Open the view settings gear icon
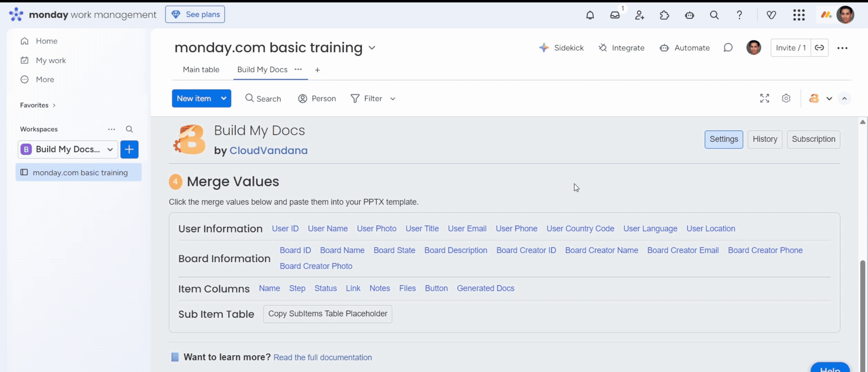868x372 pixels. click(x=786, y=99)
